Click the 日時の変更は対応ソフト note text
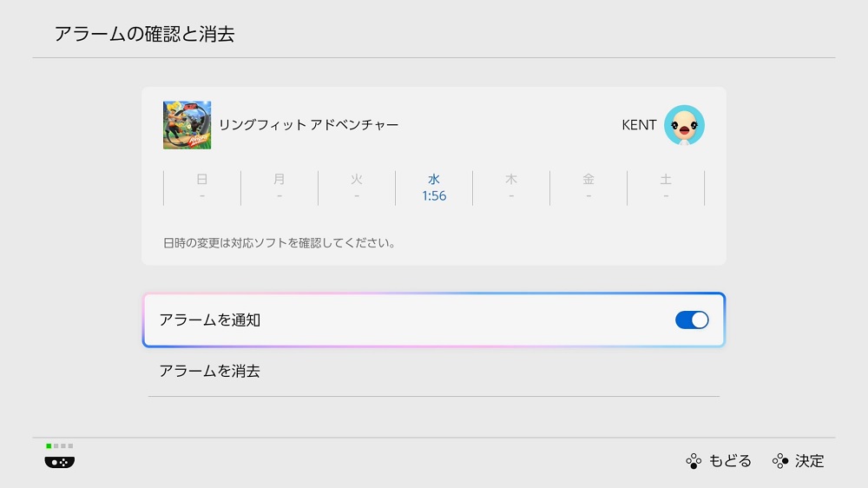Viewport: 868px width, 488px height. [x=279, y=243]
